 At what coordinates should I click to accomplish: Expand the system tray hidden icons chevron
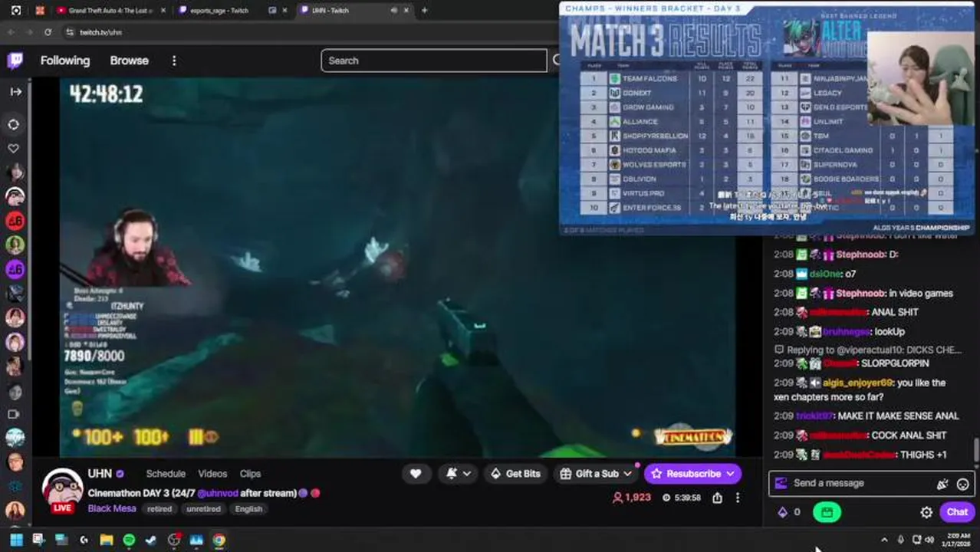[x=884, y=540]
